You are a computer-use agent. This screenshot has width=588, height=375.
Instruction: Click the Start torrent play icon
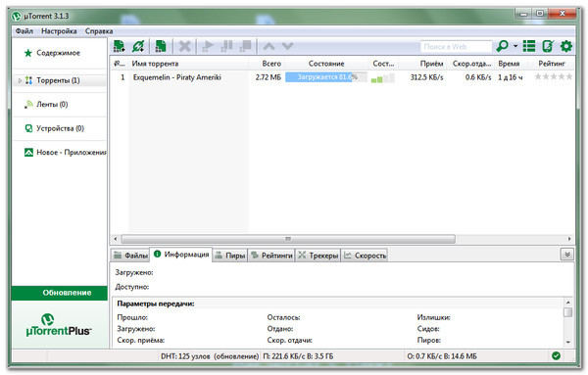tap(208, 46)
